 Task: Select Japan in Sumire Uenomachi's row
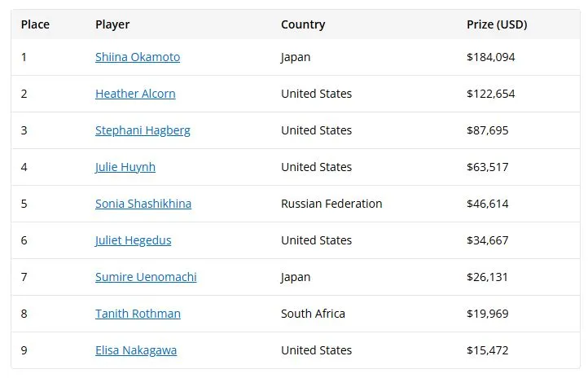point(296,278)
